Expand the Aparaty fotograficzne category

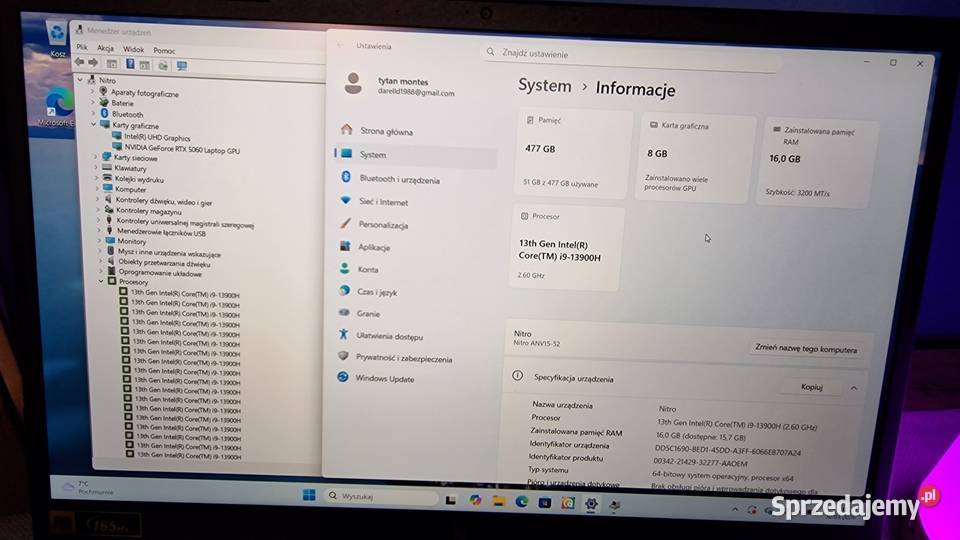coord(93,92)
